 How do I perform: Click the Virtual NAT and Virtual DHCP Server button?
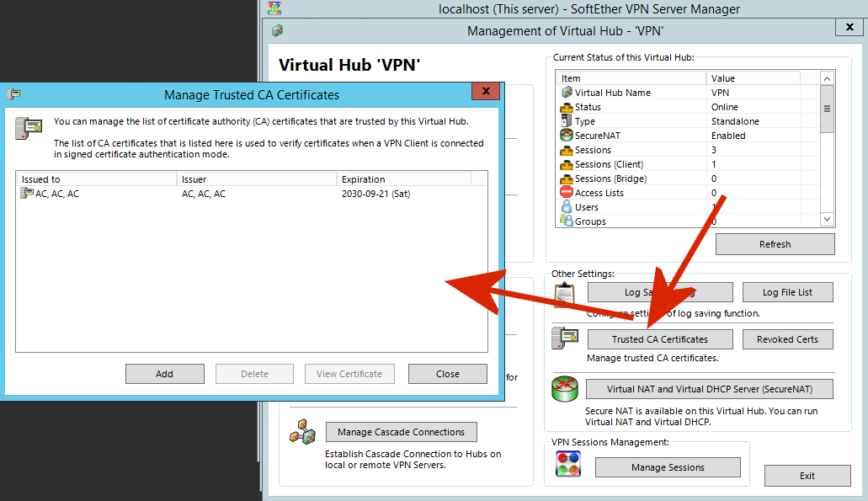pos(709,389)
